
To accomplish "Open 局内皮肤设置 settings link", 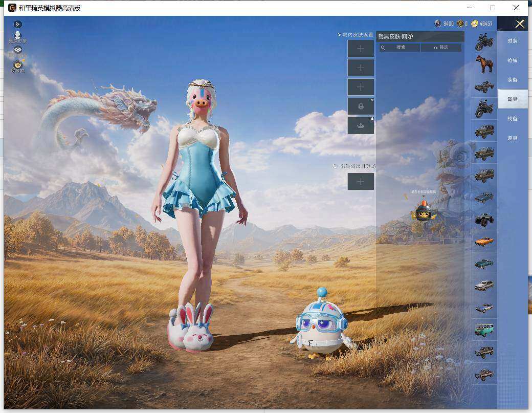I will [355, 35].
